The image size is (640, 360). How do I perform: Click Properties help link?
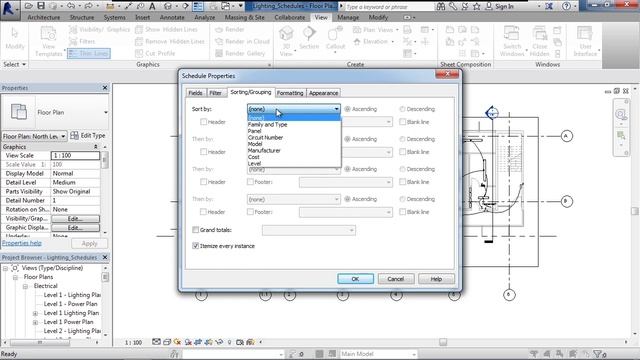click(22, 243)
